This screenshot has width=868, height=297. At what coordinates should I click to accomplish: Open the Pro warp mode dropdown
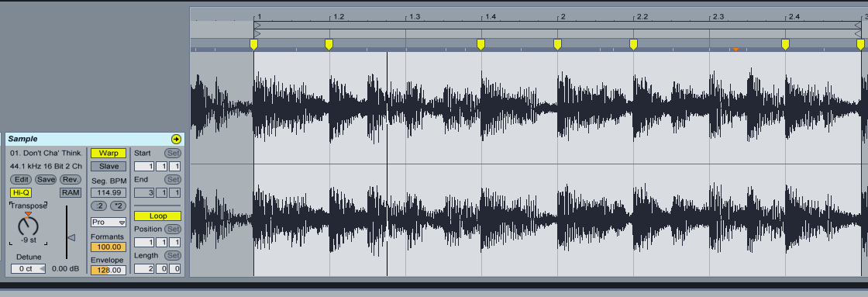[108, 223]
